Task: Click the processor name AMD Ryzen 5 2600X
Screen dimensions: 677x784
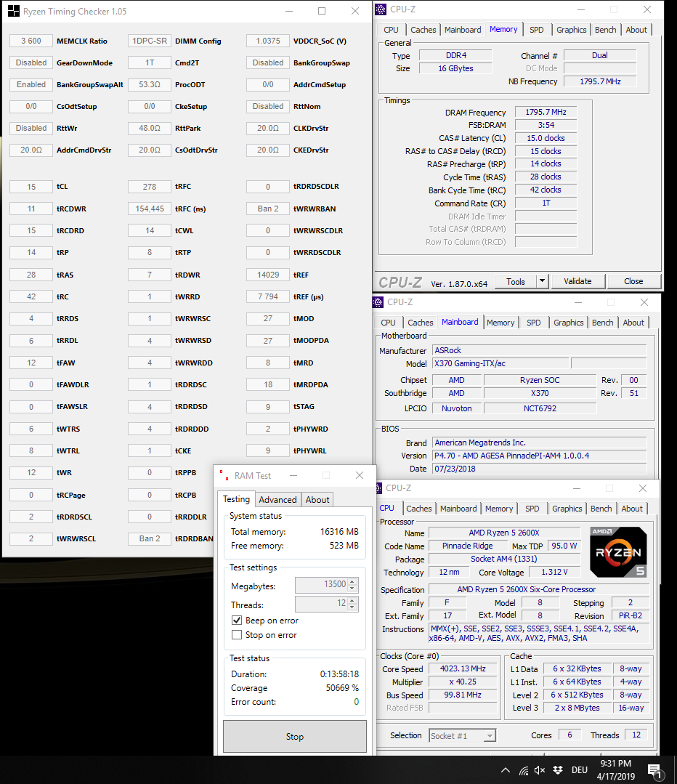Action: click(504, 533)
